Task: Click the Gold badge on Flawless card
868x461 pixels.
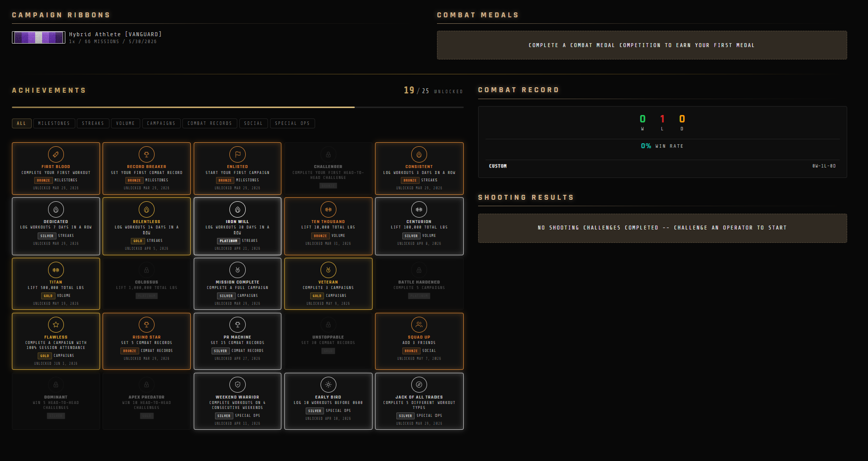Action: [45, 356]
